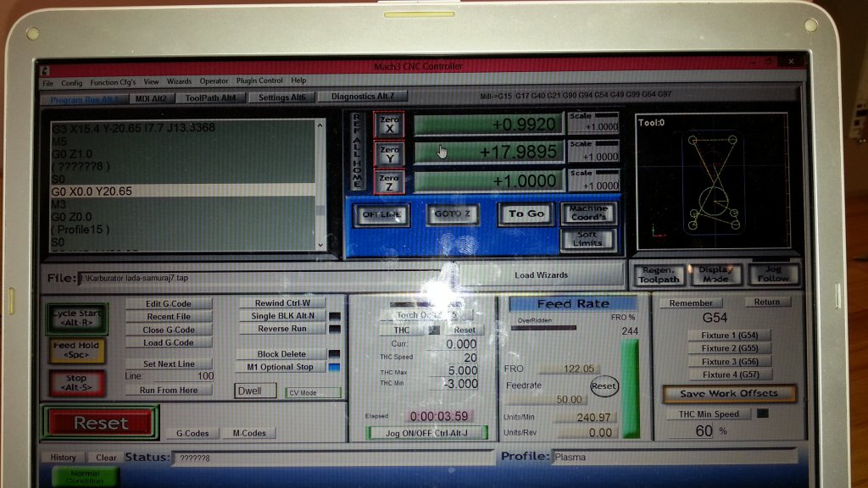Open the File menu

coord(48,83)
